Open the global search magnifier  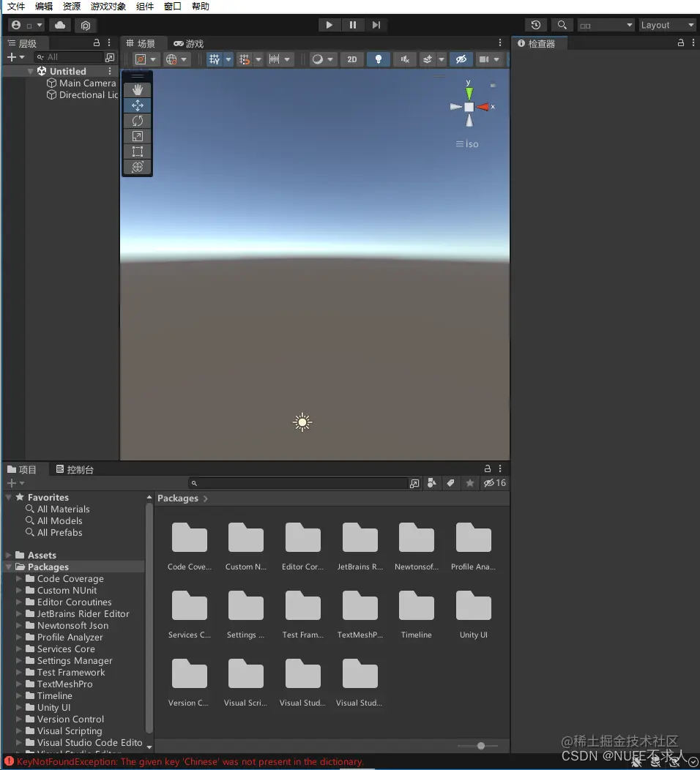(562, 25)
